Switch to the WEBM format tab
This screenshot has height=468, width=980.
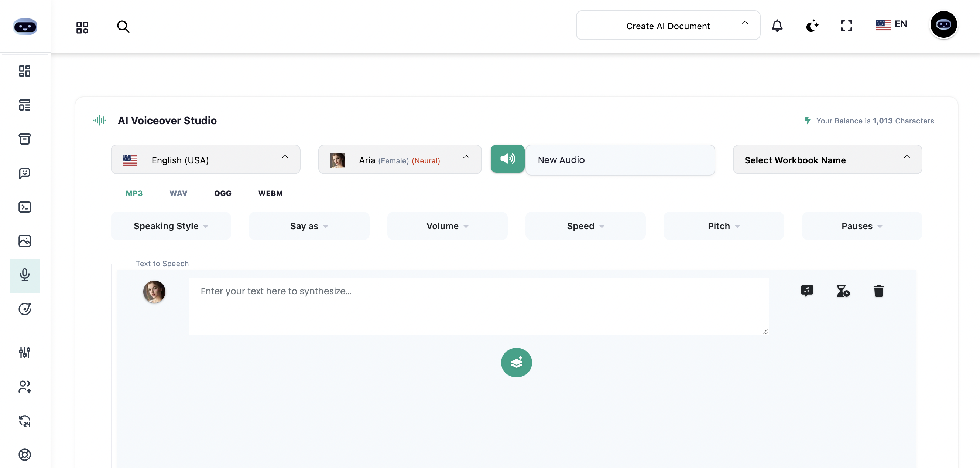(x=271, y=193)
